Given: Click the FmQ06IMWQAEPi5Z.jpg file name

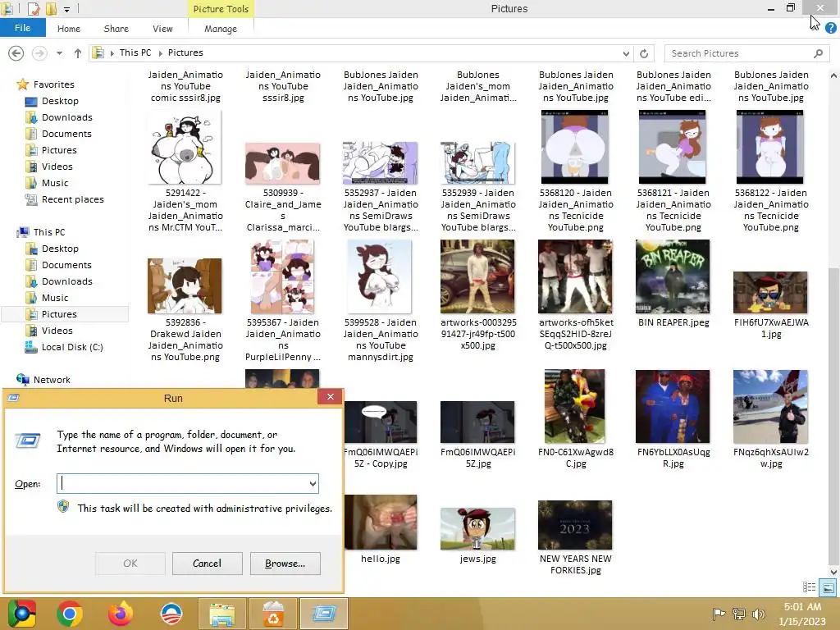Looking at the screenshot, I should tap(478, 458).
